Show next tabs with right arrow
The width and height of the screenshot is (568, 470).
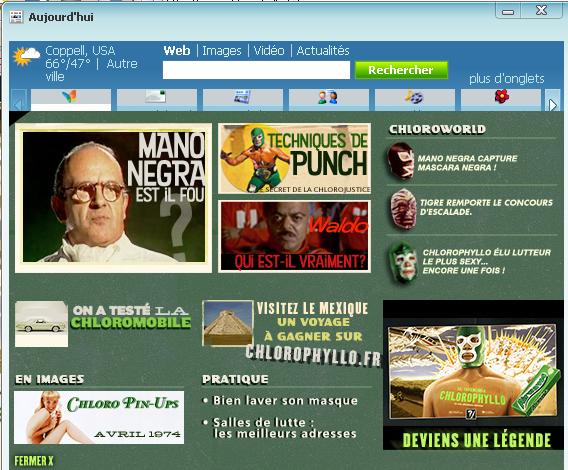(x=552, y=100)
